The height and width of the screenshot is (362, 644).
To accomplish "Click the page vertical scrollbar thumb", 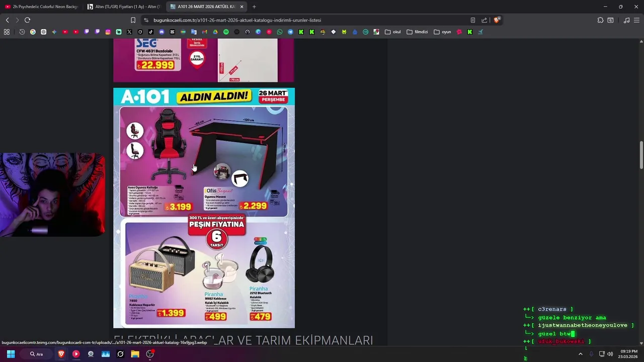I will [641, 156].
